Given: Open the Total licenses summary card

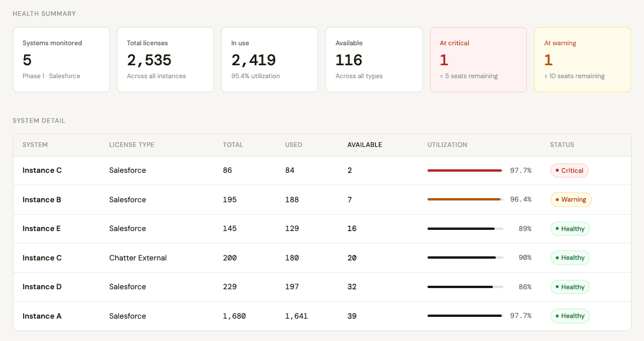Looking at the screenshot, I should [x=165, y=59].
